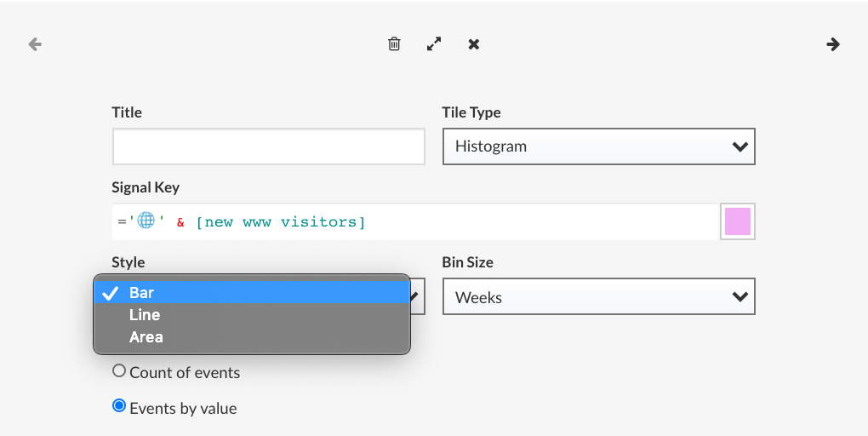Screen dimensions: 868x436
Task: Click into the empty Title field
Action: pos(268,146)
